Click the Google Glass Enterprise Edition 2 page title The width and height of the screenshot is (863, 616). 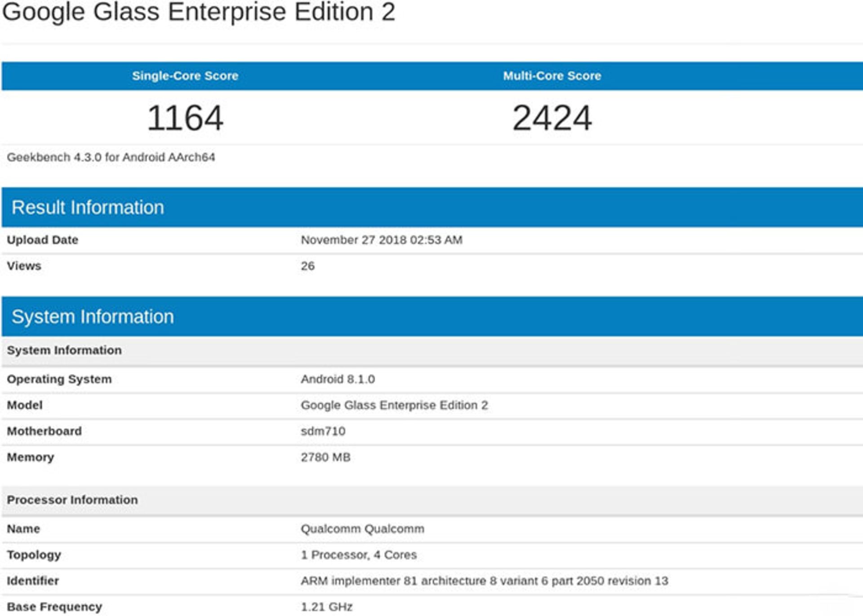tap(199, 12)
